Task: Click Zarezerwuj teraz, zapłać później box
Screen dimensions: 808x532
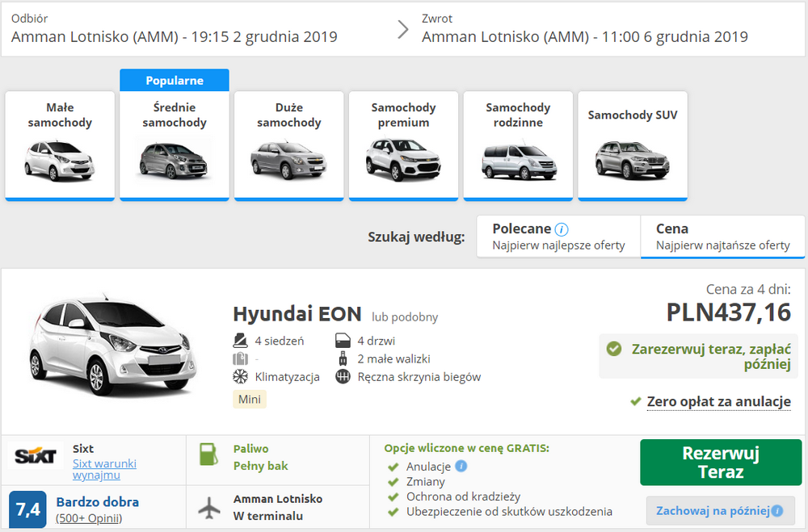Action: (698, 356)
